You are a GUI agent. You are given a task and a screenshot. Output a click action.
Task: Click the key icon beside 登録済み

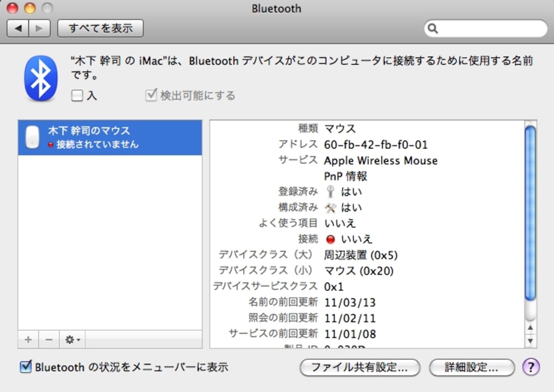[x=330, y=192]
